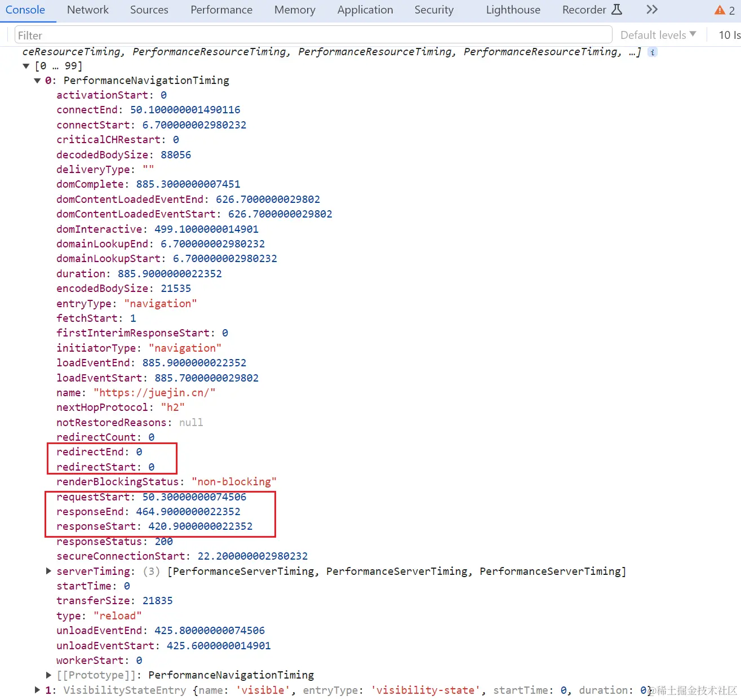Click the nextHopProtocol "h2" value

coord(173,407)
